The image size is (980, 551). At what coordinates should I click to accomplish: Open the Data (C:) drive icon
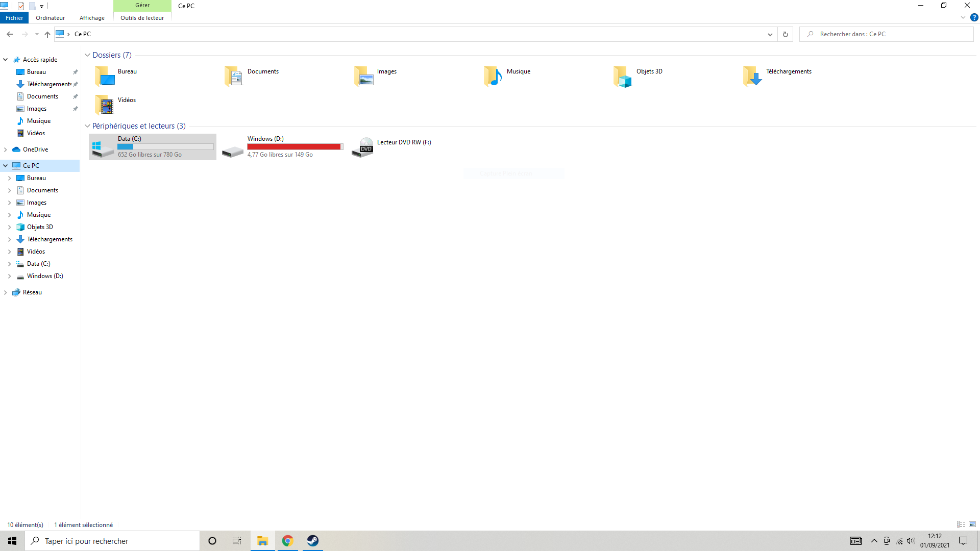(x=103, y=147)
